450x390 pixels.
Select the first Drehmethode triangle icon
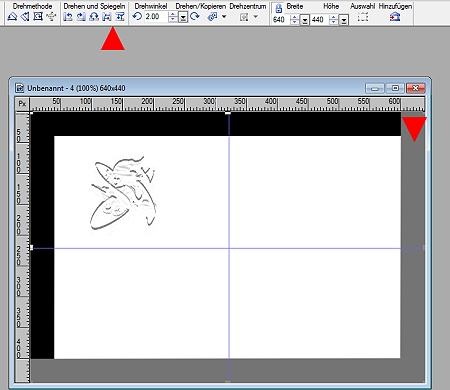pyautogui.click(x=12, y=16)
